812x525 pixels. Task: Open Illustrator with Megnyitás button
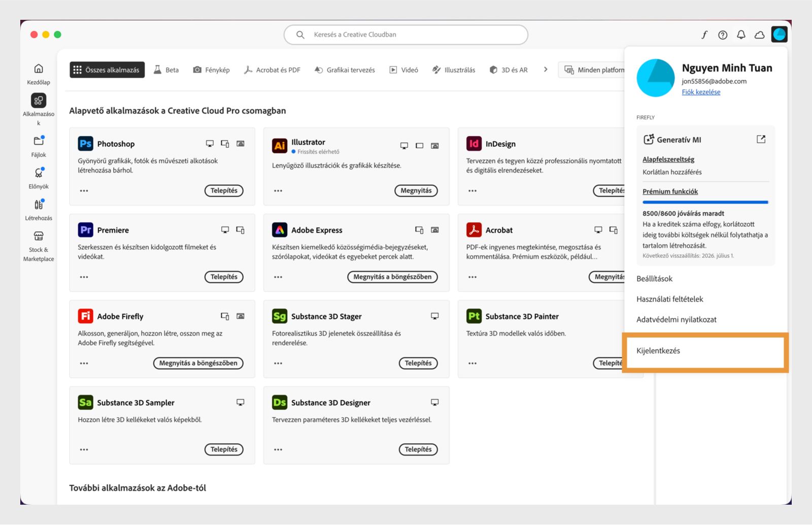tap(416, 190)
